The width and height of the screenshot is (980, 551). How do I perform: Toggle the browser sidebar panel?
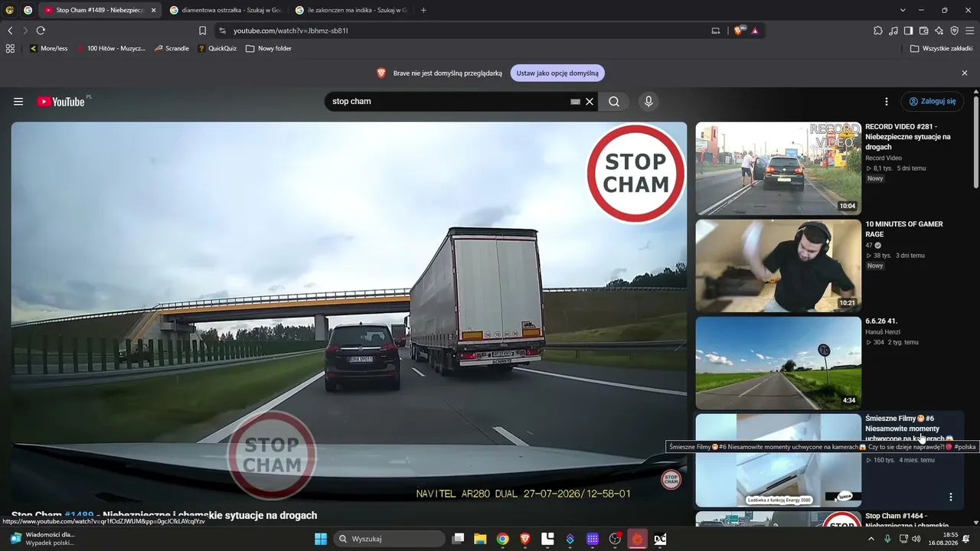coord(909,31)
